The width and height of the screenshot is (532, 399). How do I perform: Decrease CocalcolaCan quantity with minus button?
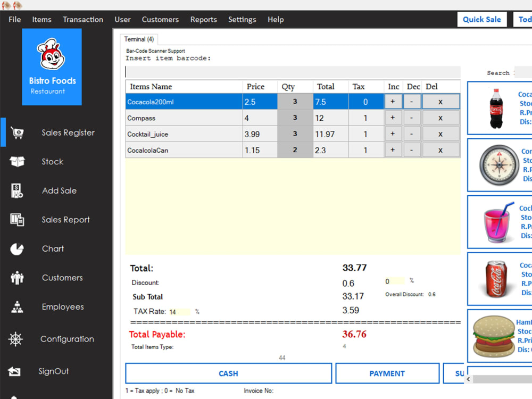[413, 149]
